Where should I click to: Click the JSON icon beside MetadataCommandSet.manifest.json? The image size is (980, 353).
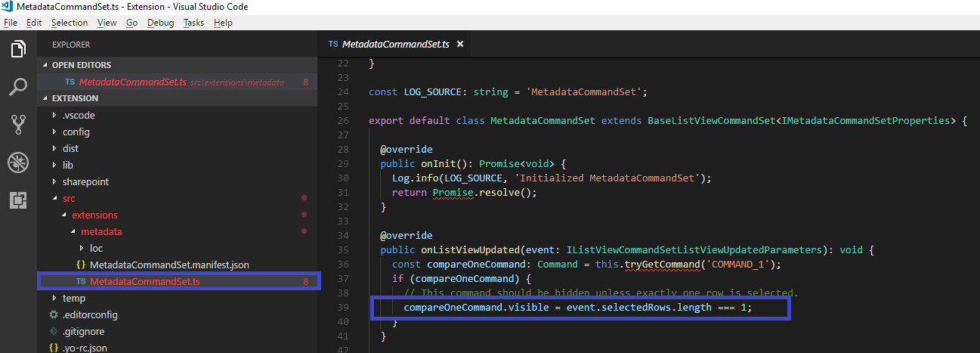point(81,265)
